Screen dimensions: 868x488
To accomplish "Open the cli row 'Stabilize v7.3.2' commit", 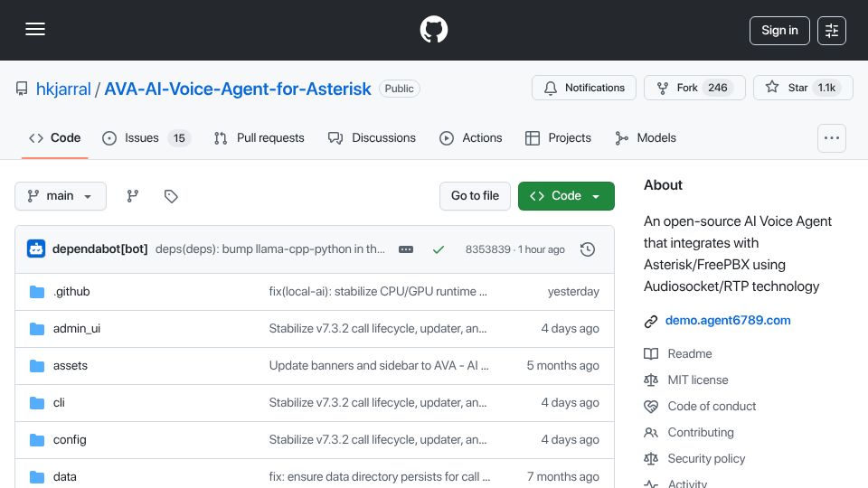I will (378, 403).
